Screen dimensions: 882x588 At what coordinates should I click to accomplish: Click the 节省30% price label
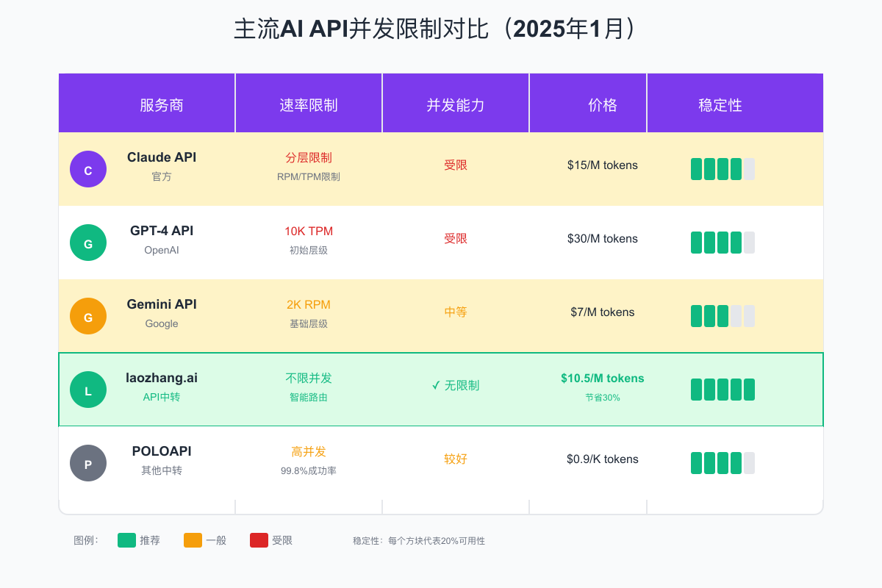(x=603, y=398)
